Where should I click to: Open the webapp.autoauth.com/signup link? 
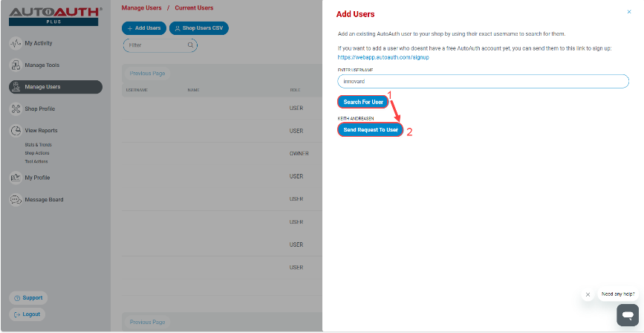point(383,57)
